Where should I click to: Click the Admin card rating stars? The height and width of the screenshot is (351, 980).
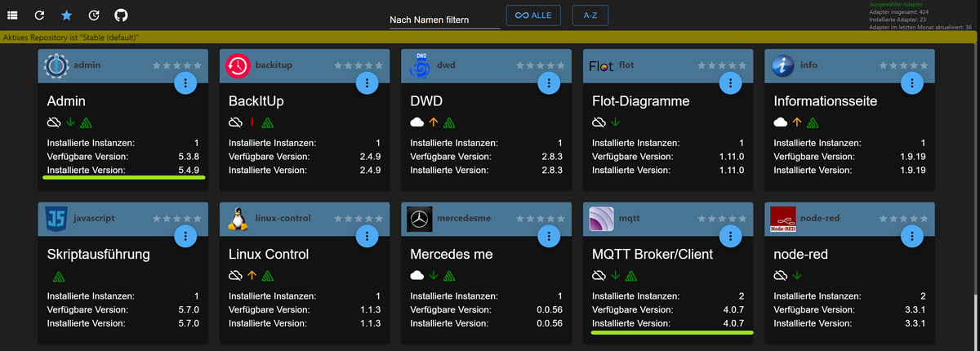pyautogui.click(x=176, y=64)
